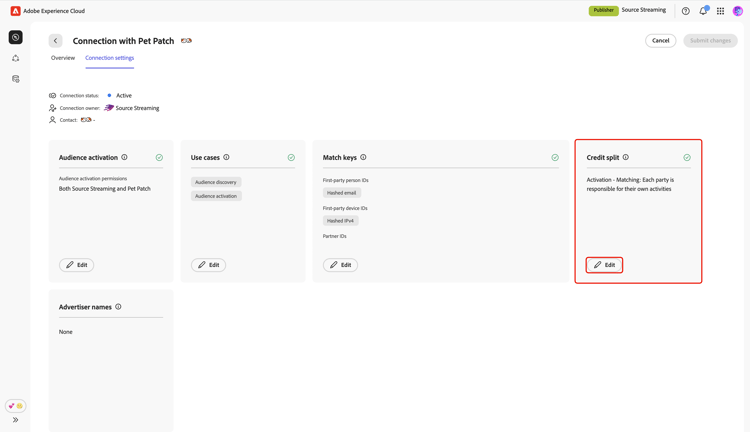Click the Audience discovery tag
The width and height of the screenshot is (750, 432).
tap(216, 182)
